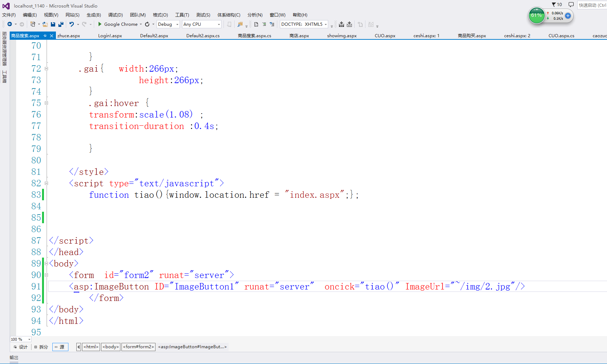607x364 pixels.
Task: Switch to the Default2.aspx.cs tab
Action: tap(203, 36)
